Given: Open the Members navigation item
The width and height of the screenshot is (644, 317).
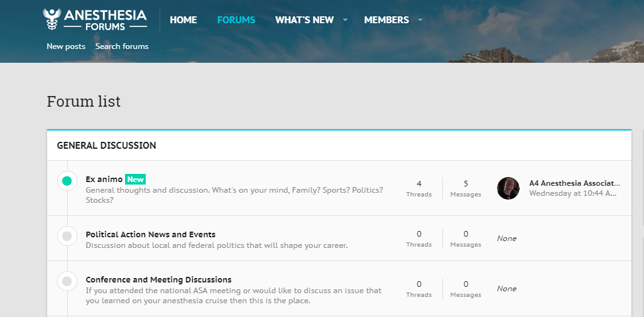Looking at the screenshot, I should pos(386,20).
